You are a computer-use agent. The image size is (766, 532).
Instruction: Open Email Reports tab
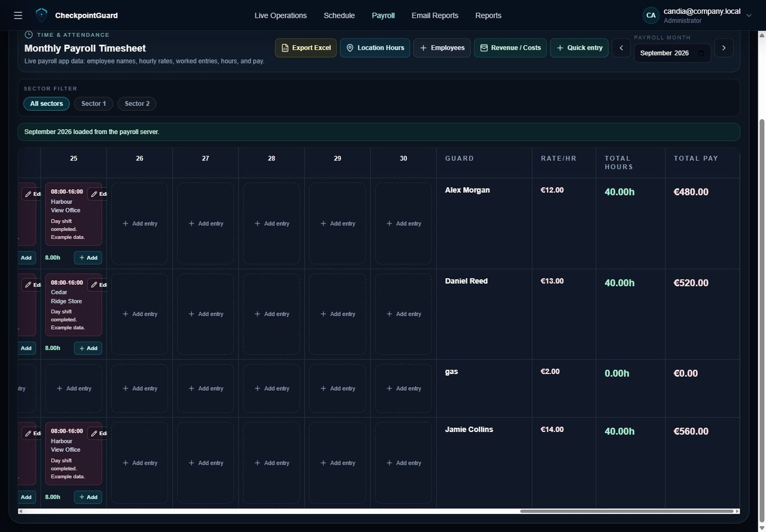[435, 16]
